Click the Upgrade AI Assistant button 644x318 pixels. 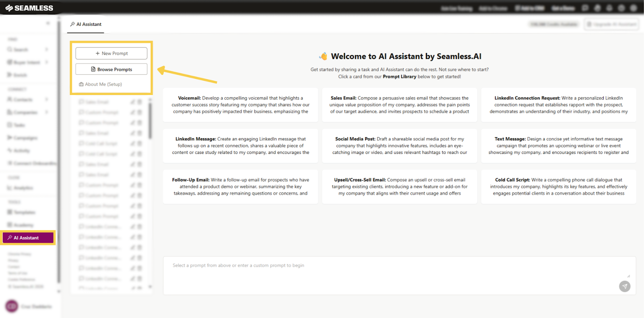click(611, 25)
